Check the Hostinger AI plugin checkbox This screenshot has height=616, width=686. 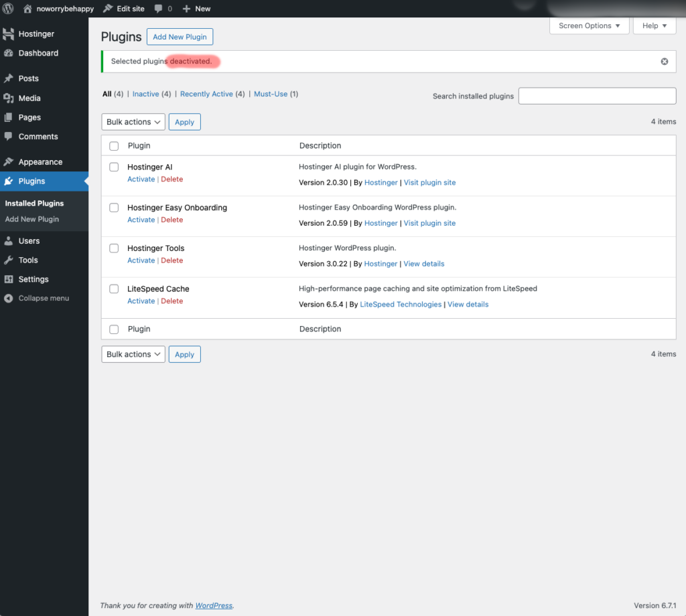[x=114, y=167]
